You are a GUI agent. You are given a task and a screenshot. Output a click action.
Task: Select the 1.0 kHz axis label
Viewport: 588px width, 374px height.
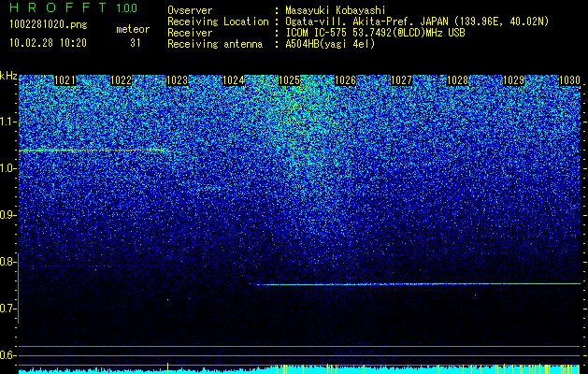pos(8,168)
